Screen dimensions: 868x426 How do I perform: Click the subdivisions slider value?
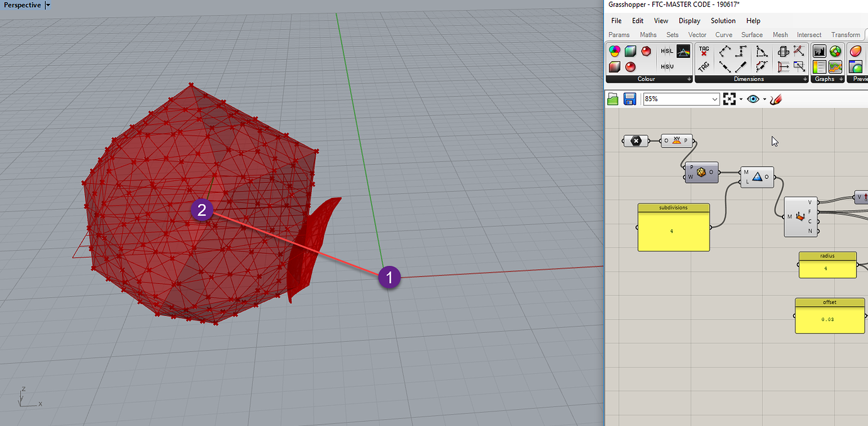click(673, 231)
